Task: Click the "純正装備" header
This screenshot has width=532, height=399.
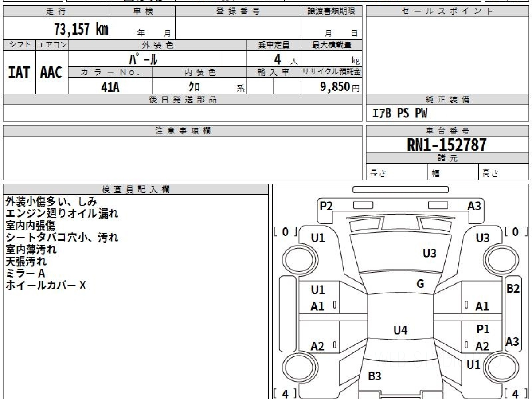Action: click(x=447, y=100)
